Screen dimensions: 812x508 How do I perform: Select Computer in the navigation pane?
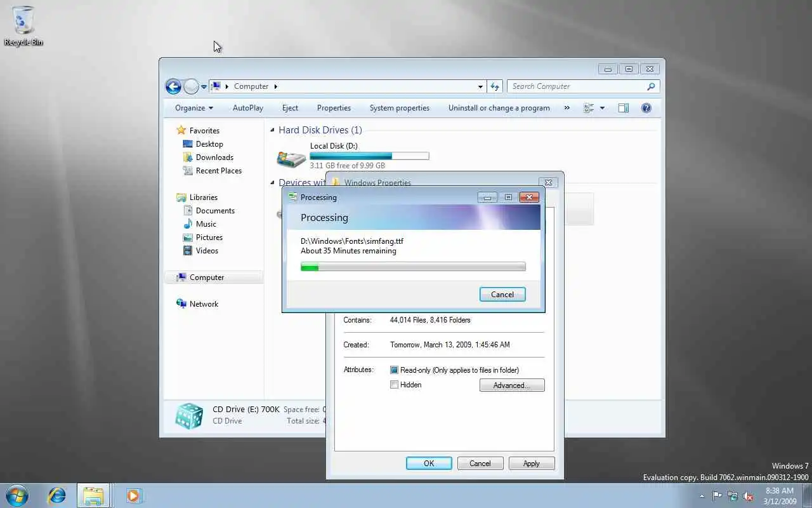[214, 277]
